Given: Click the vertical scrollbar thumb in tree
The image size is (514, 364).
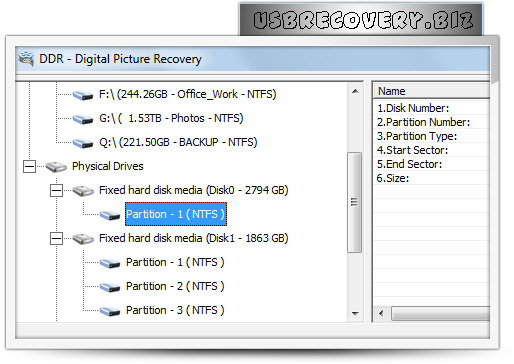Looking at the screenshot, I should pyautogui.click(x=355, y=202).
